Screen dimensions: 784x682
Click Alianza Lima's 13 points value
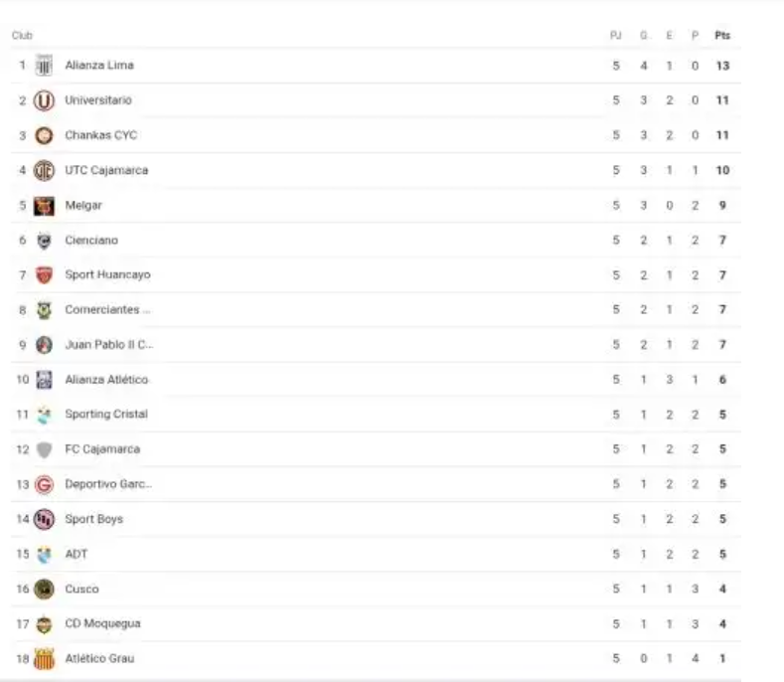click(722, 66)
